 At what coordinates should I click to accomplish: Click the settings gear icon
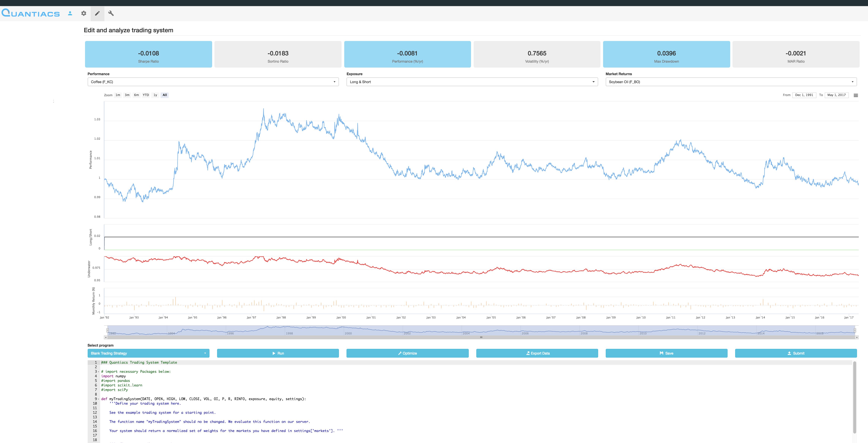[83, 13]
